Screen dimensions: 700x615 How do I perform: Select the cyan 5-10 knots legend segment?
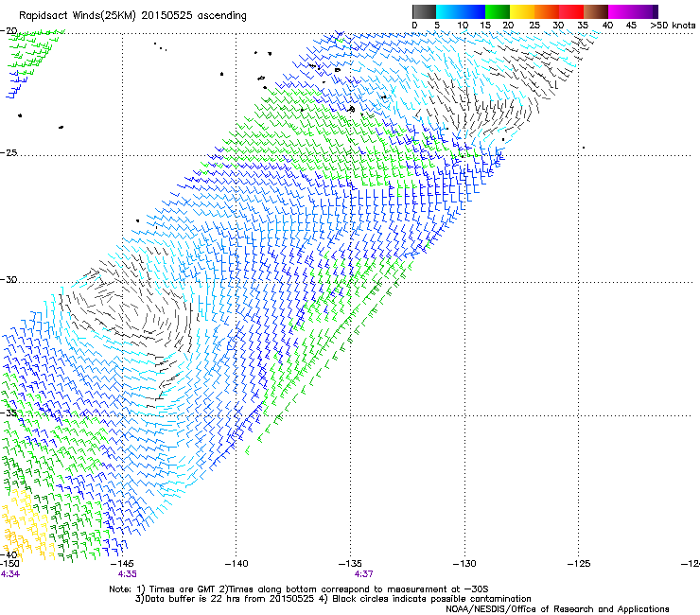point(448,11)
